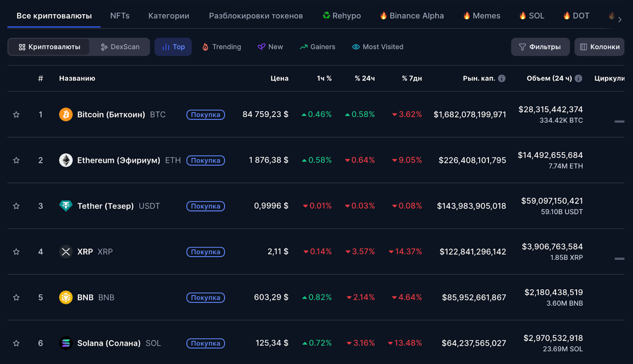Viewport: 633px width, 364px height.
Task: Show Most Visited coins
Action: (378, 47)
